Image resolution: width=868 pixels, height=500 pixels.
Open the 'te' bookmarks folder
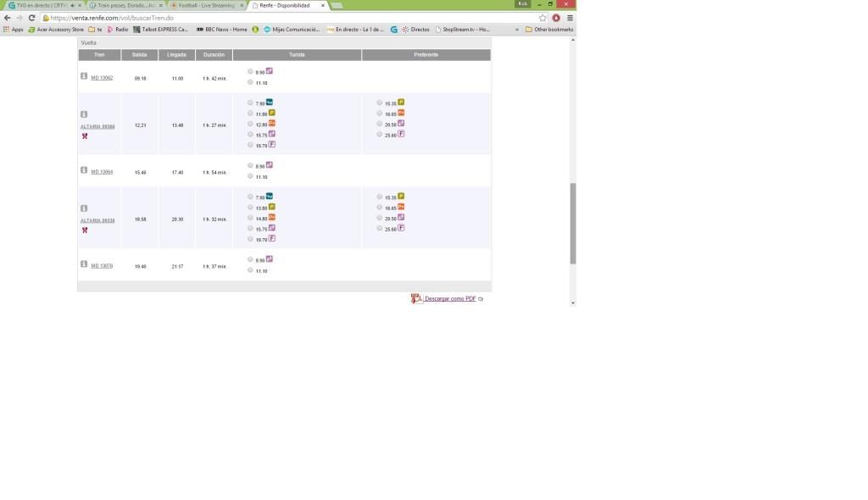coord(96,30)
